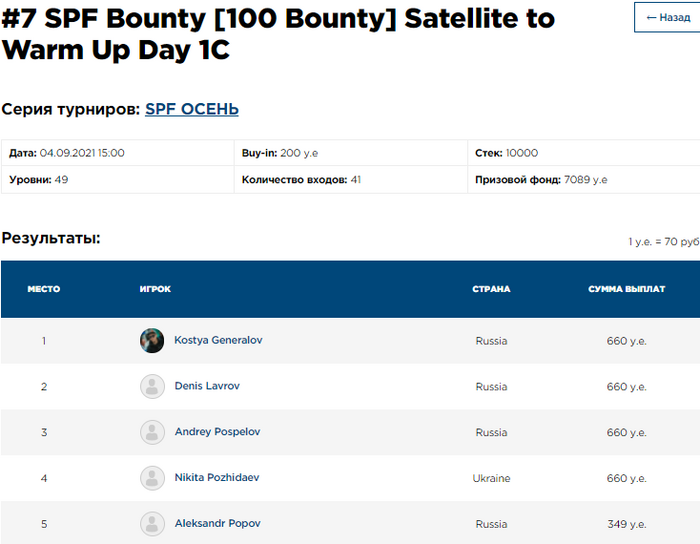
Task: Click the Результаты section heading
Action: click(51, 238)
